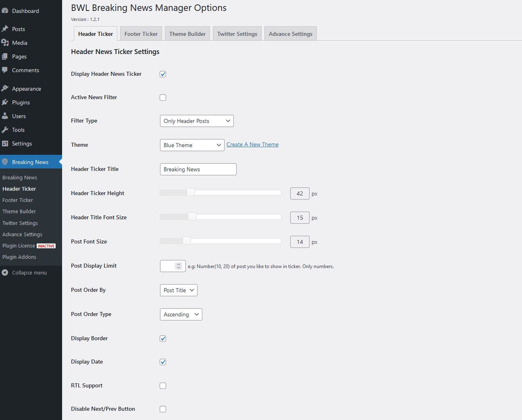Open Plugin License in the sidebar submenu
522x420 pixels.
click(19, 246)
